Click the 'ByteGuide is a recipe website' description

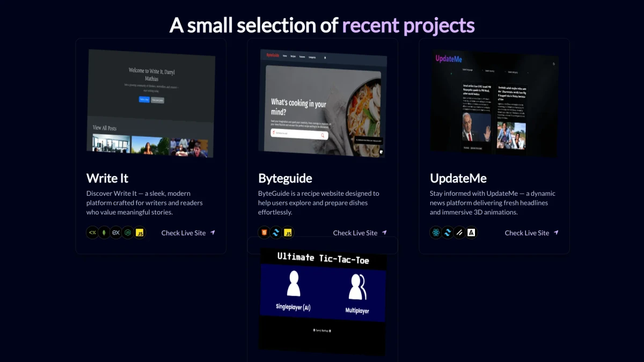coord(319,203)
